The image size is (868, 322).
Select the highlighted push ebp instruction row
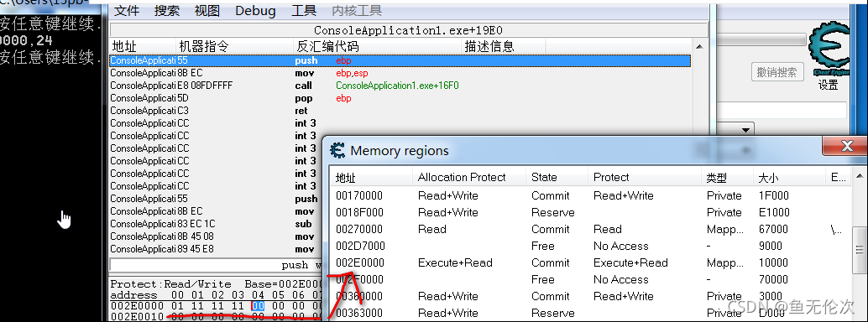(x=400, y=60)
